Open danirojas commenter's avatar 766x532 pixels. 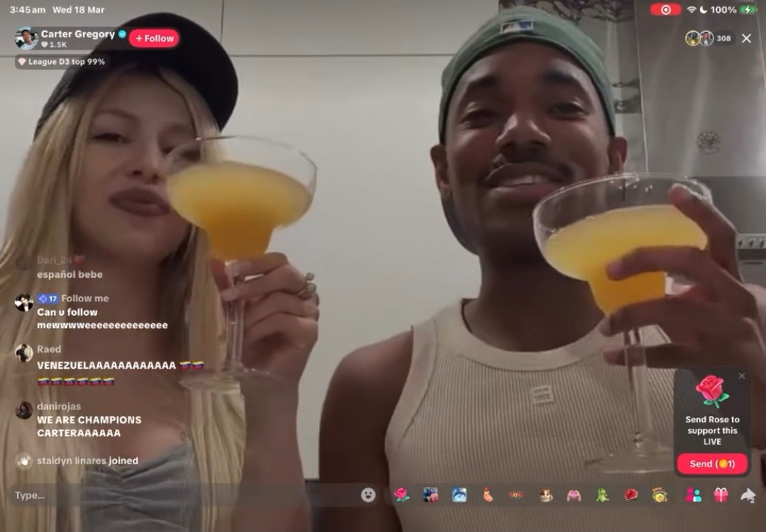tap(24, 411)
